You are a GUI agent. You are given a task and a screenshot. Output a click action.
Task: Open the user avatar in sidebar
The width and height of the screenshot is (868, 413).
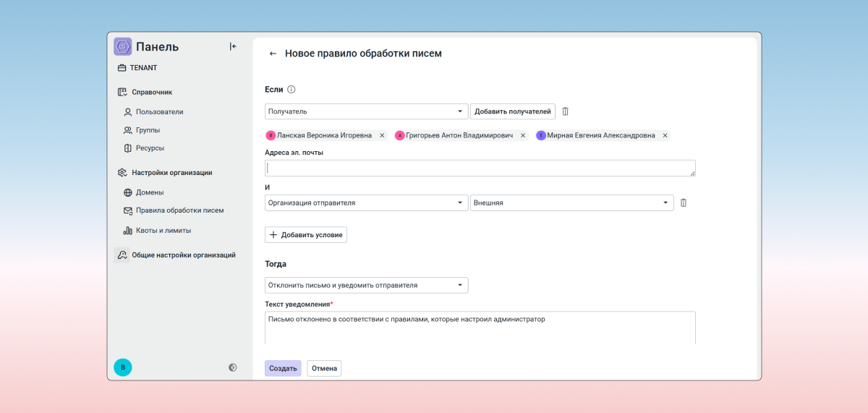123,367
